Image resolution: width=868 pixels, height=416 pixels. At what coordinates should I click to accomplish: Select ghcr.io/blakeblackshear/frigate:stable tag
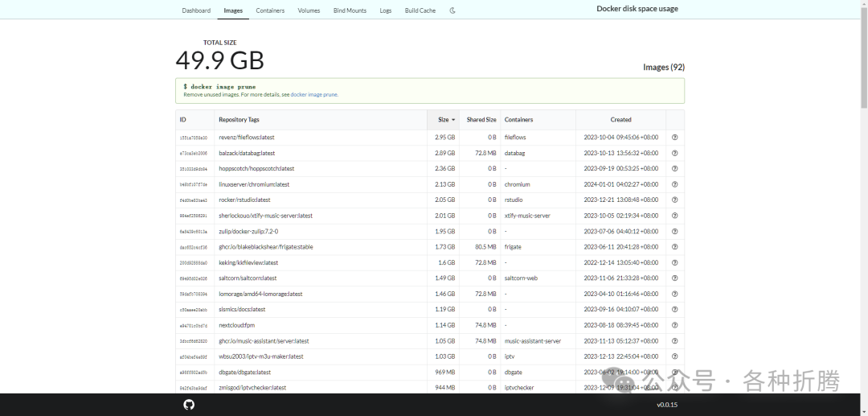[266, 247]
